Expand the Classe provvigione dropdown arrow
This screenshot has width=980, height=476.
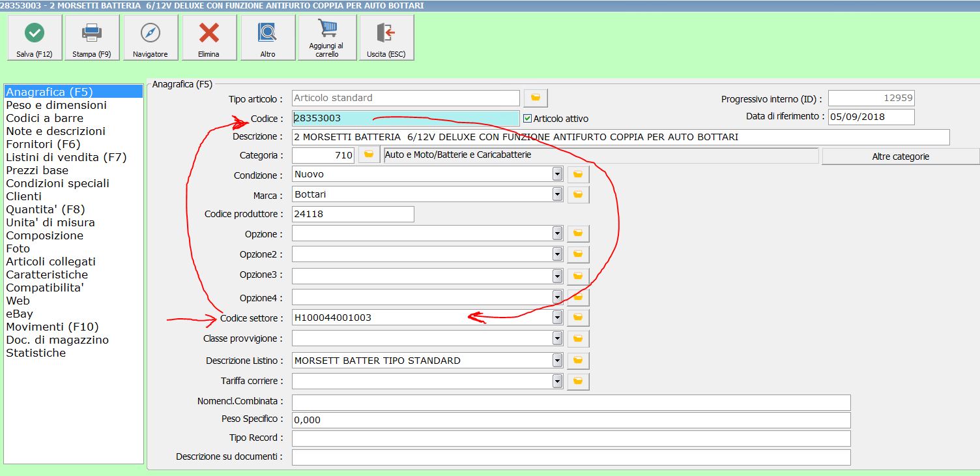click(x=557, y=338)
